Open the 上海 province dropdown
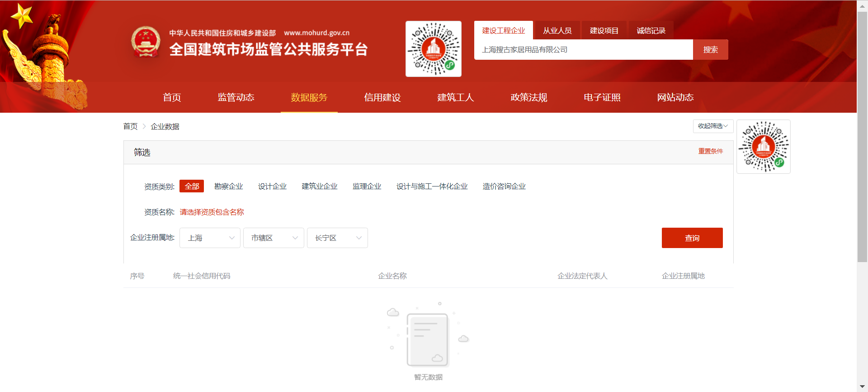868x392 pixels. point(210,238)
